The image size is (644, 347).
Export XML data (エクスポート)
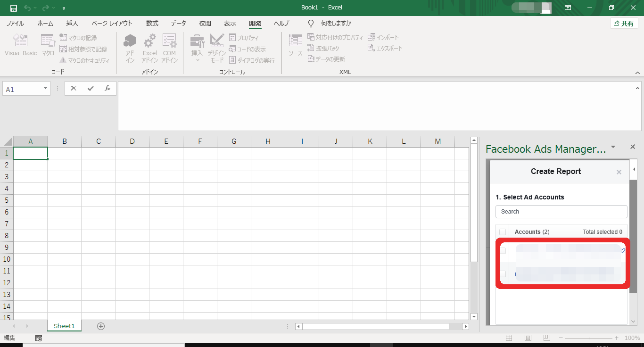coord(385,48)
